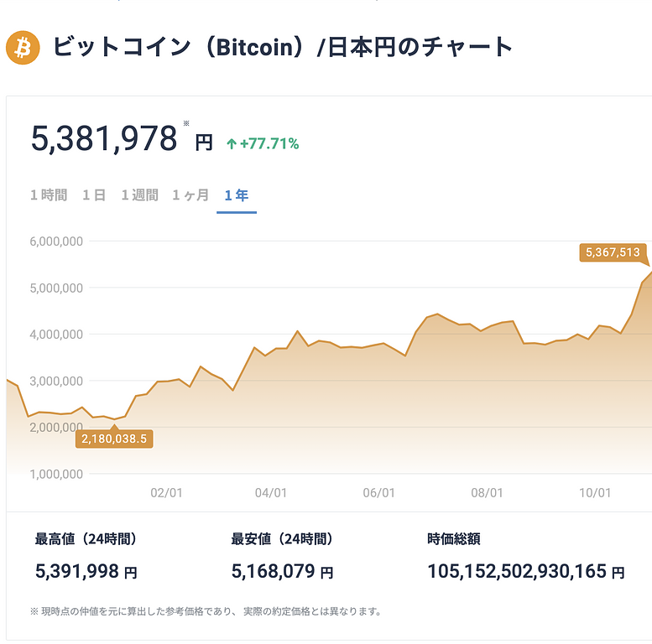The height and width of the screenshot is (644, 652).
Task: Click the 2,180,038.5 low price tag
Action: [116, 438]
